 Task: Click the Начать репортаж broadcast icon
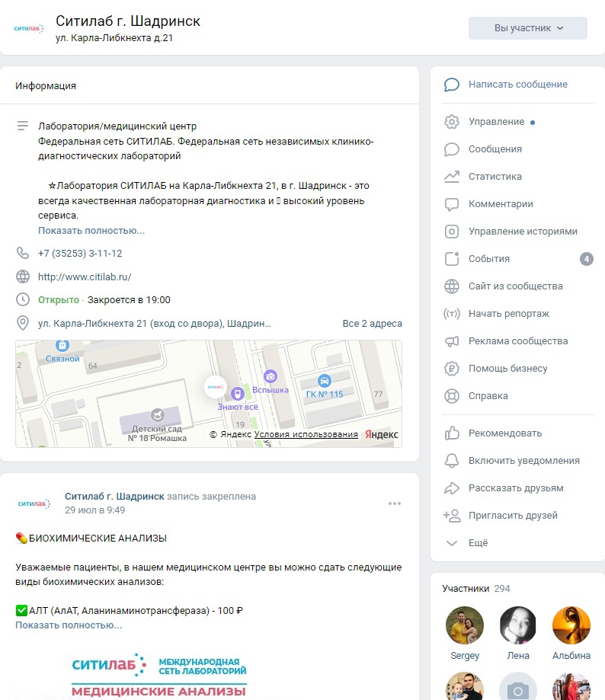(451, 314)
